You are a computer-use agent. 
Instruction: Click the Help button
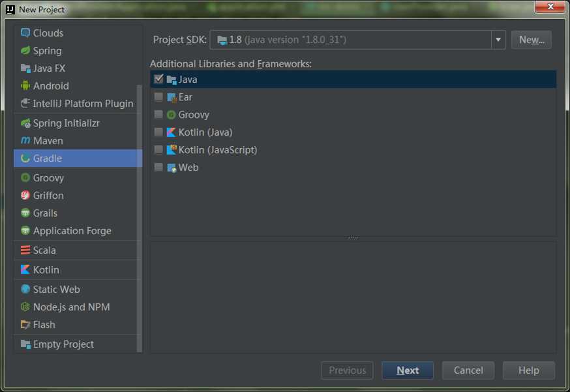coord(528,370)
